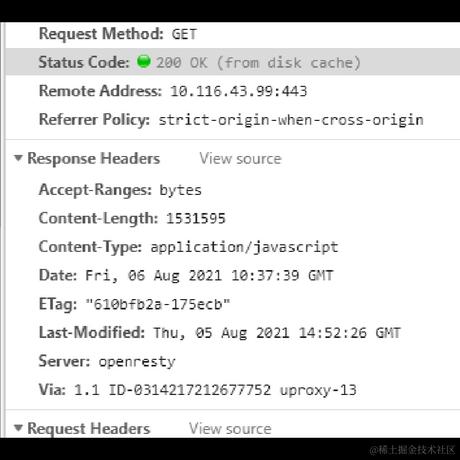Open View source beside Response Headers
Image resolution: width=460 pixels, height=460 pixels.
[240, 159]
